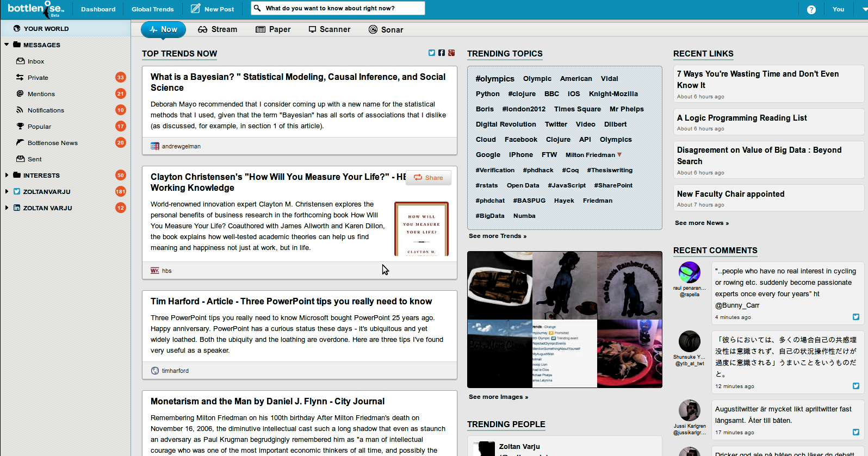Click the Share button on Clayton Christensen post
Screen dimensions: 868x456
point(429,178)
